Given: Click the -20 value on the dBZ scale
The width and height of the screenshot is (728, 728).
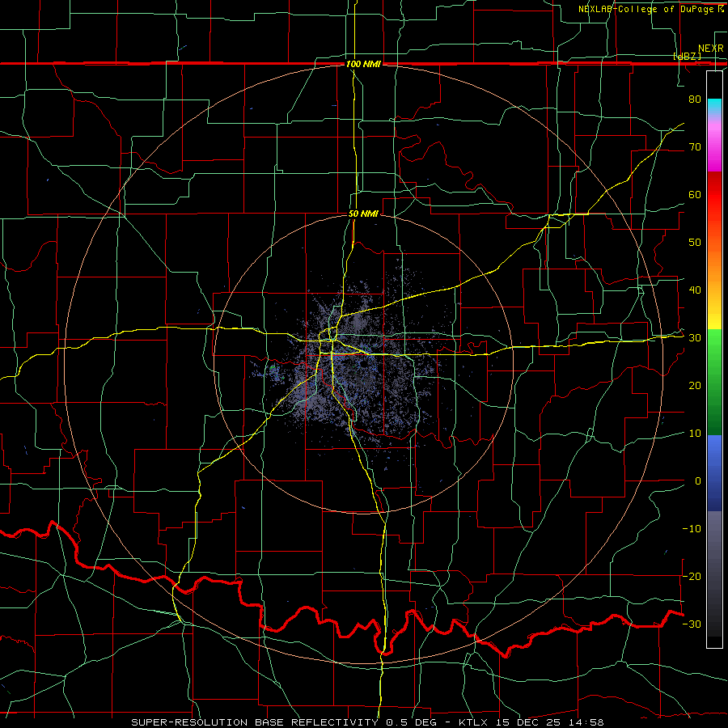Looking at the screenshot, I should 692,576.
